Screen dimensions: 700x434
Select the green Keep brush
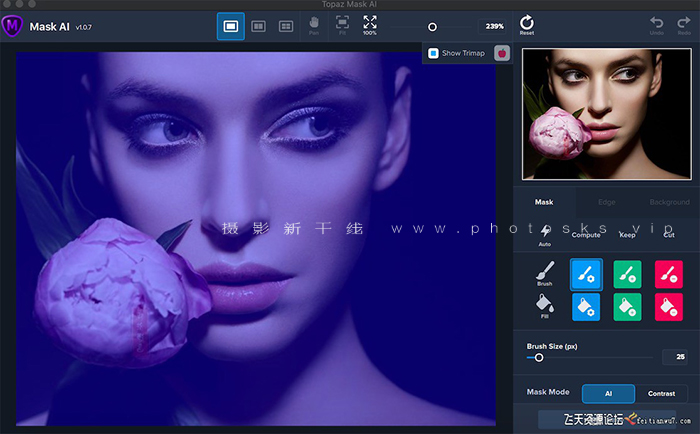coord(627,274)
